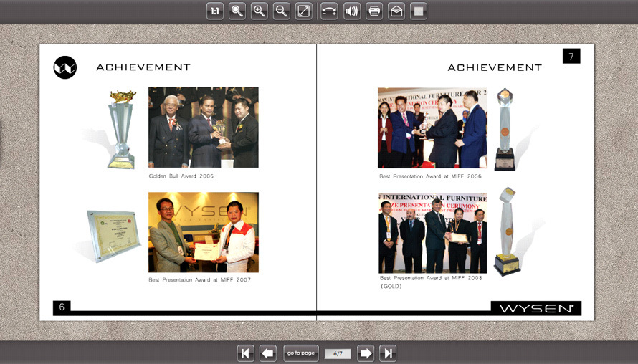This screenshot has width=638, height=364.
Task: Click the page number 7 box
Action: 571,56
